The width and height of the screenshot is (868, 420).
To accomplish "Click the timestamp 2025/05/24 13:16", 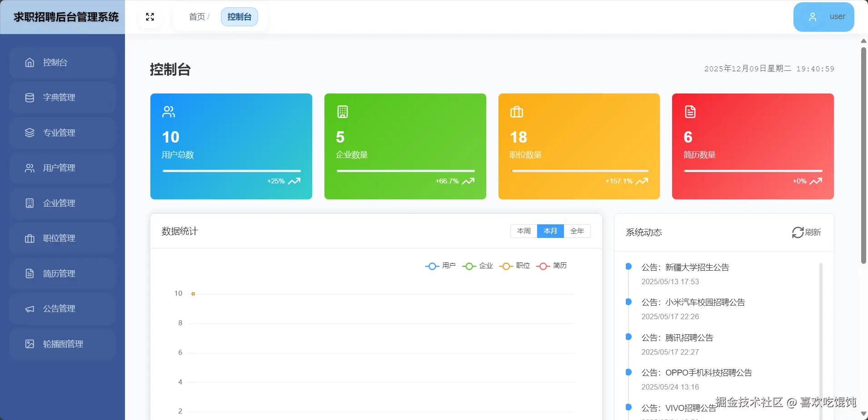I will 670,387.
